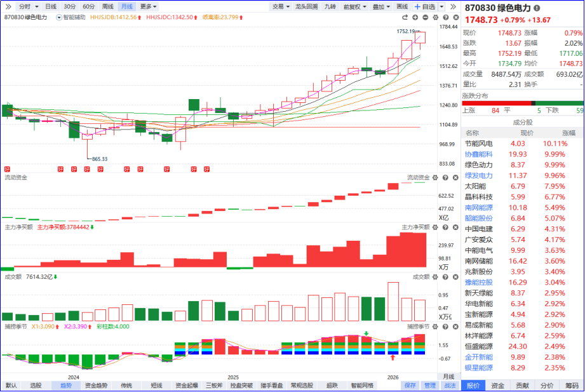Screen dimensions: 585x392
Task: Click the 龙头回溯 button
Action: (306, 7)
